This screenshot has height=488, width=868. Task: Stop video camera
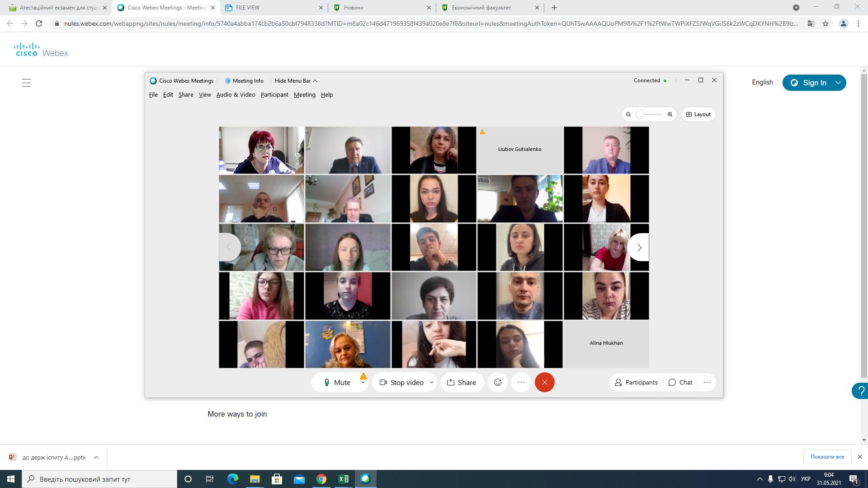pyautogui.click(x=401, y=382)
